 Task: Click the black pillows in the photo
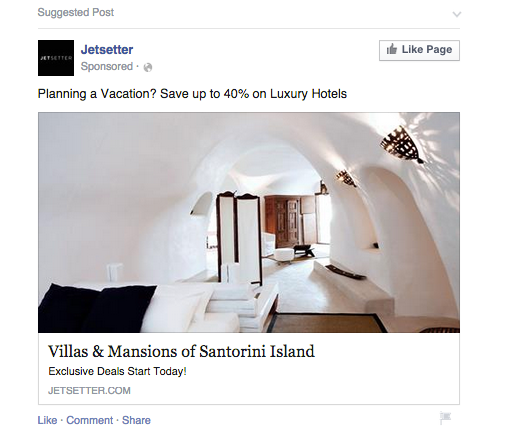click(x=97, y=307)
